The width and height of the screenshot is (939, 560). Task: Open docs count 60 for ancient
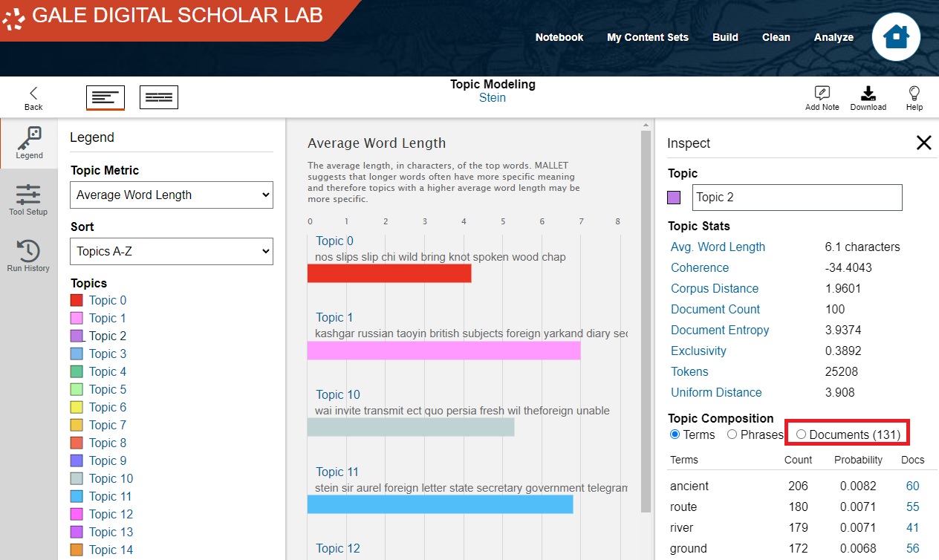pos(912,486)
